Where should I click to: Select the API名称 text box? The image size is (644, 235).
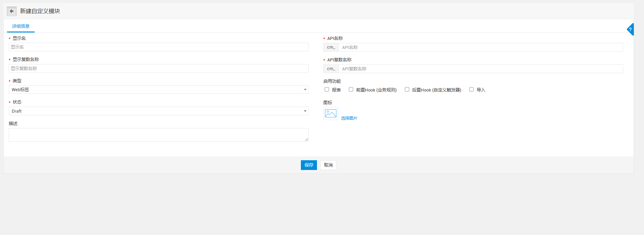pyautogui.click(x=480, y=47)
